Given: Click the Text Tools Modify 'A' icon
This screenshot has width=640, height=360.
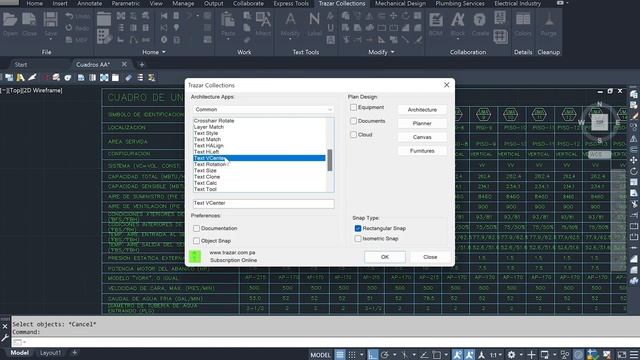Looking at the screenshot, I should (290, 19).
